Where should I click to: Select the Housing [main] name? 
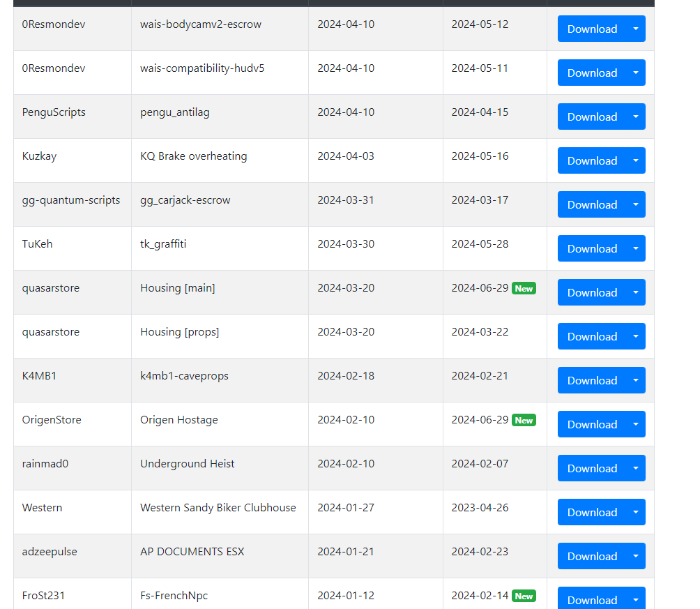click(177, 287)
